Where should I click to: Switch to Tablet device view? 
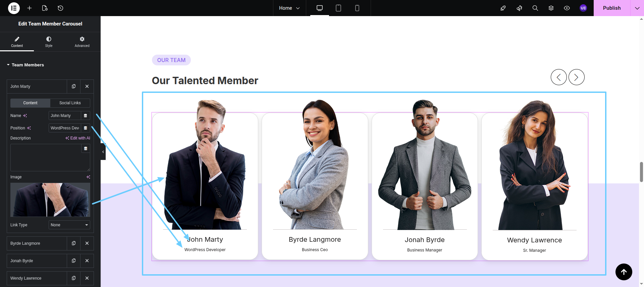(x=338, y=8)
